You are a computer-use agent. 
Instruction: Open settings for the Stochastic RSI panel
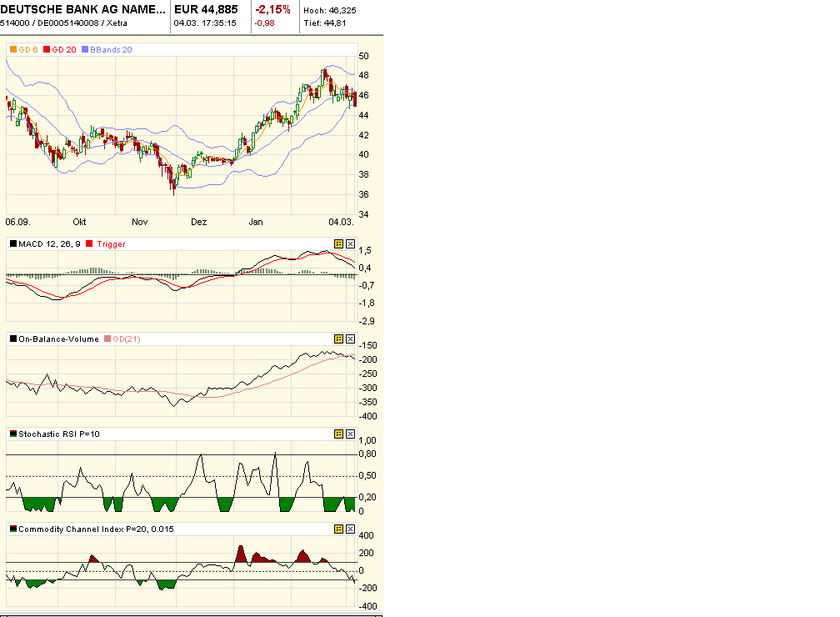pos(339,434)
